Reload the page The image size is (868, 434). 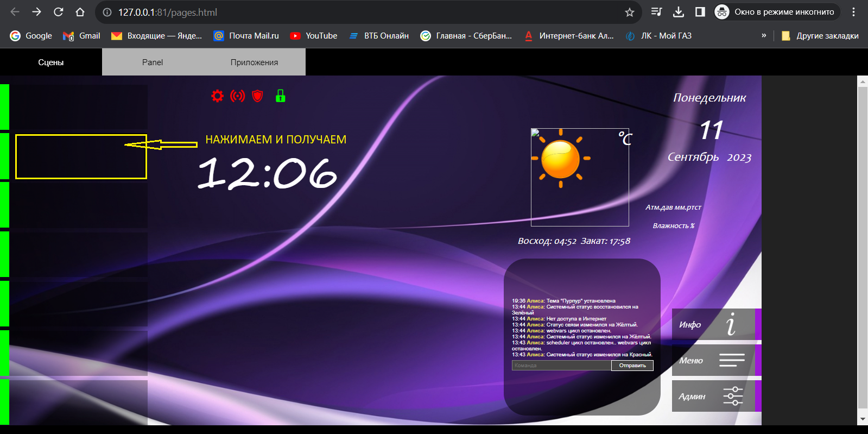point(59,12)
